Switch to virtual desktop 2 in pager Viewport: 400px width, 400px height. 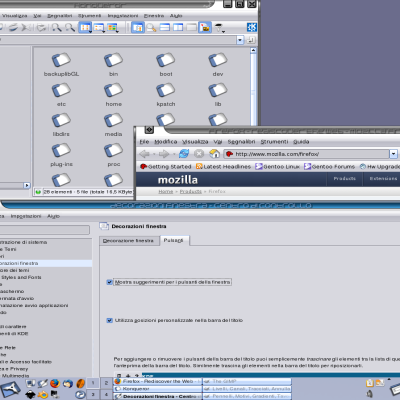[x=106, y=383]
